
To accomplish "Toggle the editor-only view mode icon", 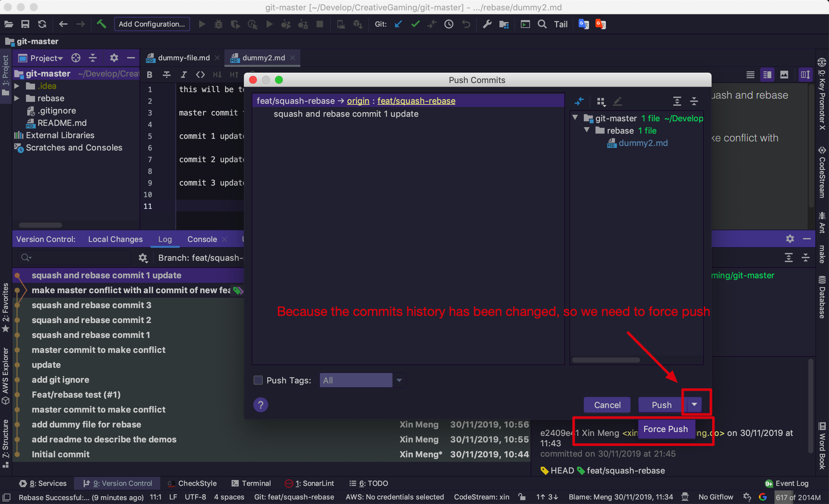I will (x=750, y=75).
